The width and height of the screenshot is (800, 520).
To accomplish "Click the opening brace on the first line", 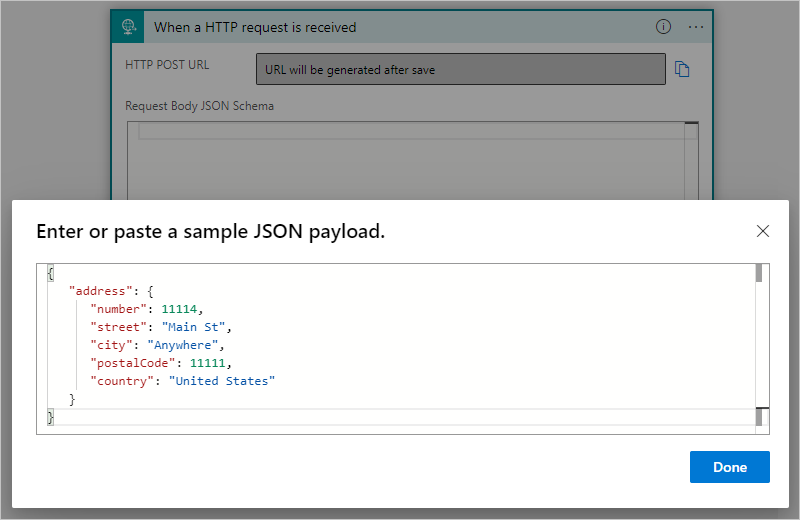I will coord(51,272).
